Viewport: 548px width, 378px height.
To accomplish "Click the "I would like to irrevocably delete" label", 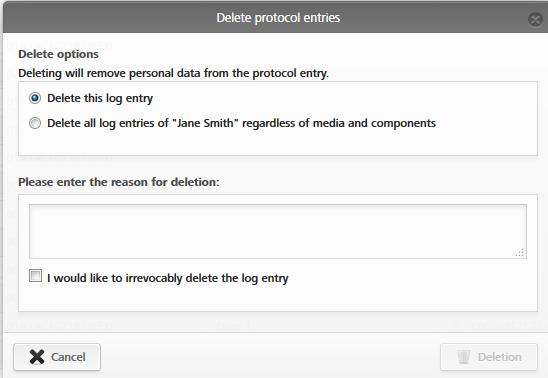I will pyautogui.click(x=168, y=278).
